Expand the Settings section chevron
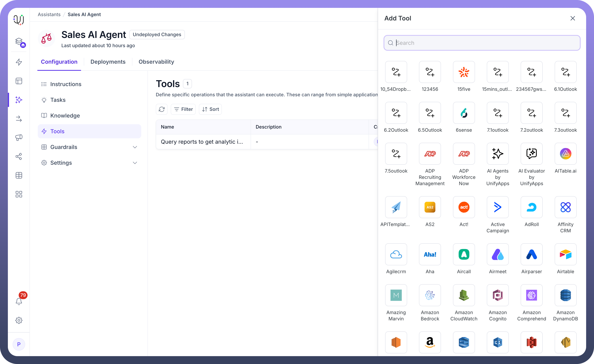The image size is (594, 364). pyautogui.click(x=135, y=163)
